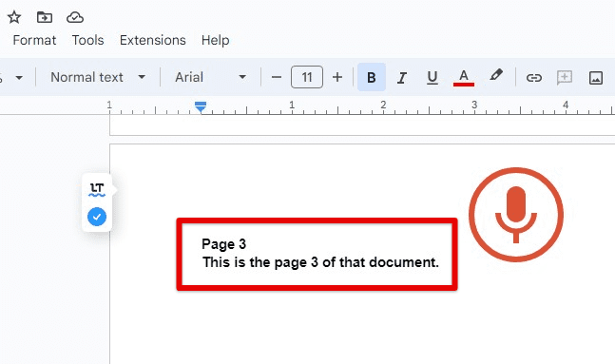Click the move to folder icon

coord(45,17)
